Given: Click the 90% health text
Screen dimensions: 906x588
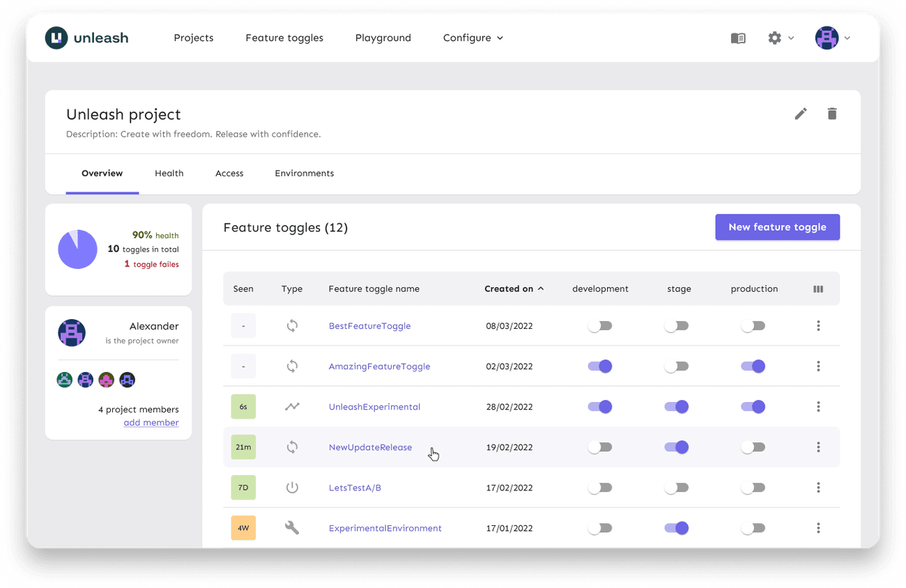Looking at the screenshot, I should pyautogui.click(x=155, y=235).
